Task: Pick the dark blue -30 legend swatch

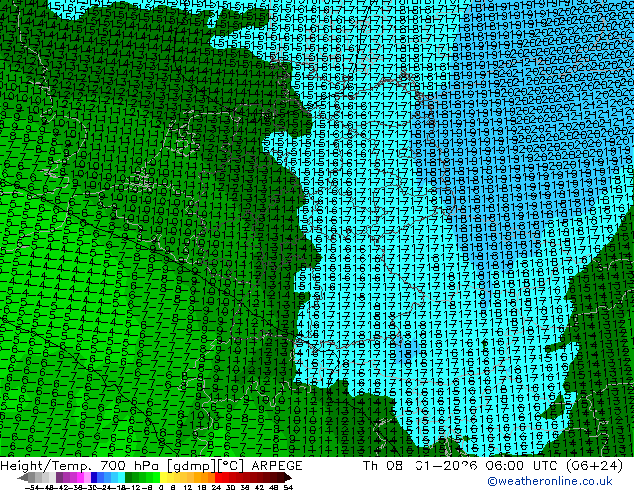Action: [x=94, y=477]
